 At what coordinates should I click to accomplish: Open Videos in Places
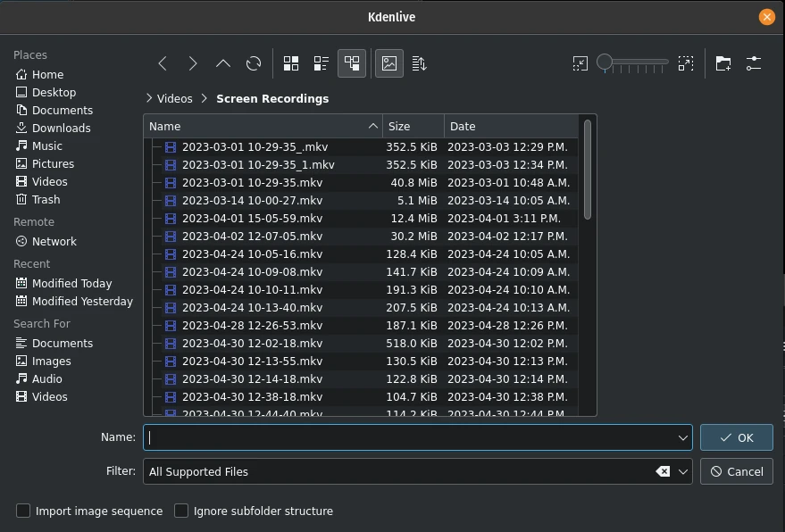(x=42, y=182)
